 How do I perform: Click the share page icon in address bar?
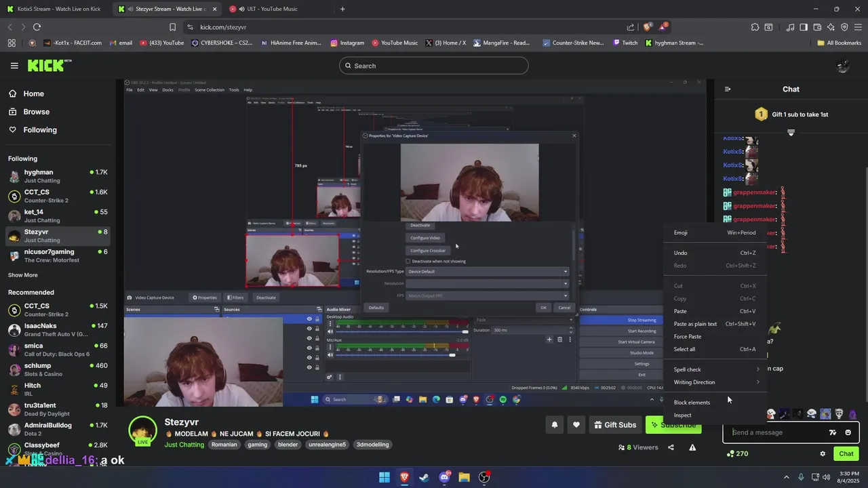pyautogui.click(x=631, y=27)
